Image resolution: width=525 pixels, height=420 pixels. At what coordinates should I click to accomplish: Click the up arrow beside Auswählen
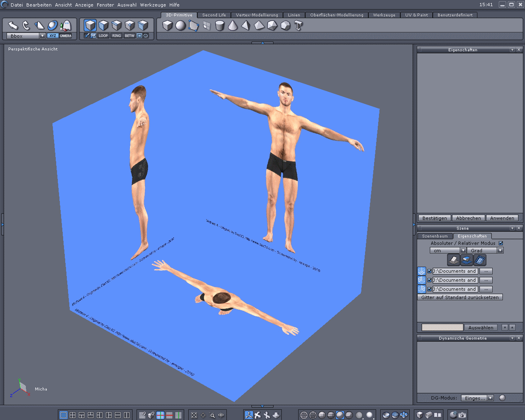(x=512, y=328)
